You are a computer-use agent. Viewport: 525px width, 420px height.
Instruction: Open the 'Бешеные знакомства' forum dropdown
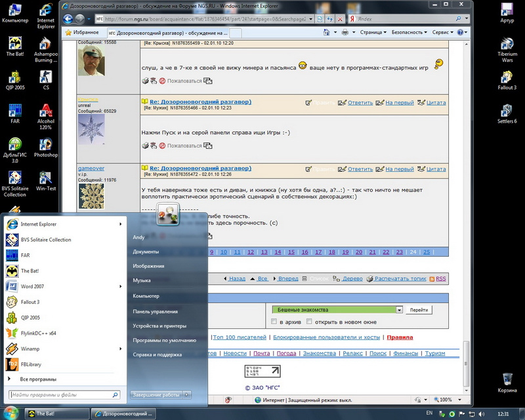[x=337, y=310]
